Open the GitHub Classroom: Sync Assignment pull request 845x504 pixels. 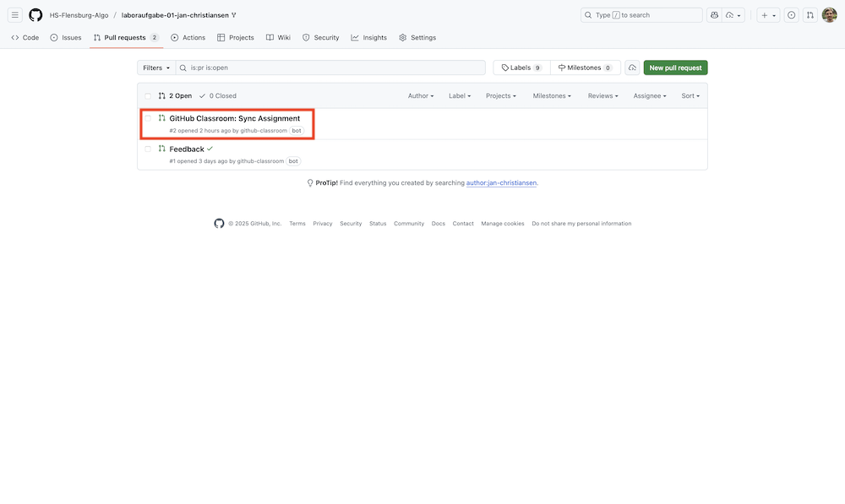tap(234, 118)
